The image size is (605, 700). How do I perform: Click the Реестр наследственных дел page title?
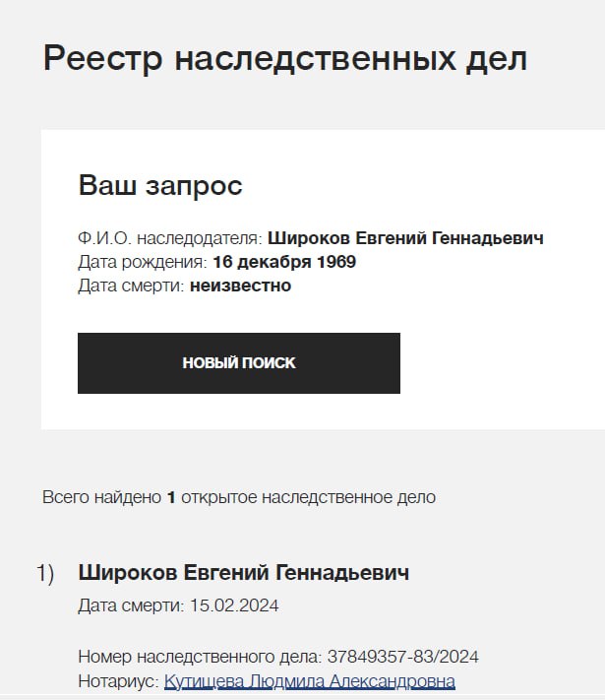[285, 59]
